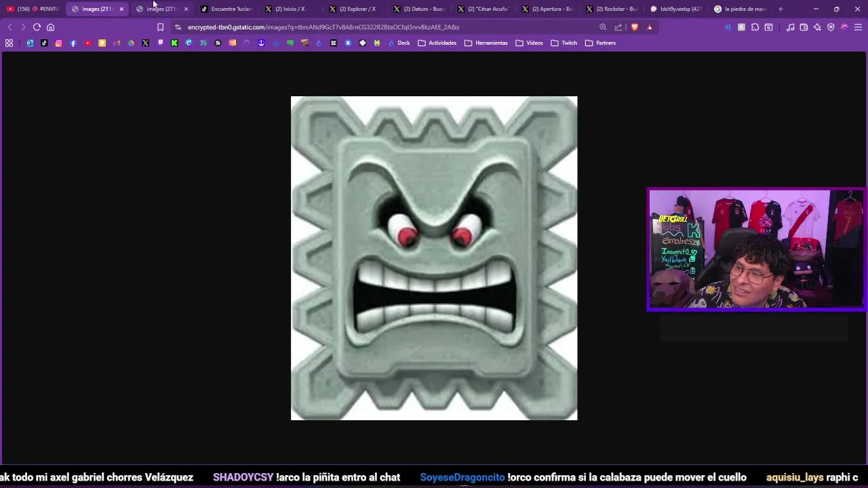
Task: Open the la piedra de Google tab
Action: click(741, 9)
